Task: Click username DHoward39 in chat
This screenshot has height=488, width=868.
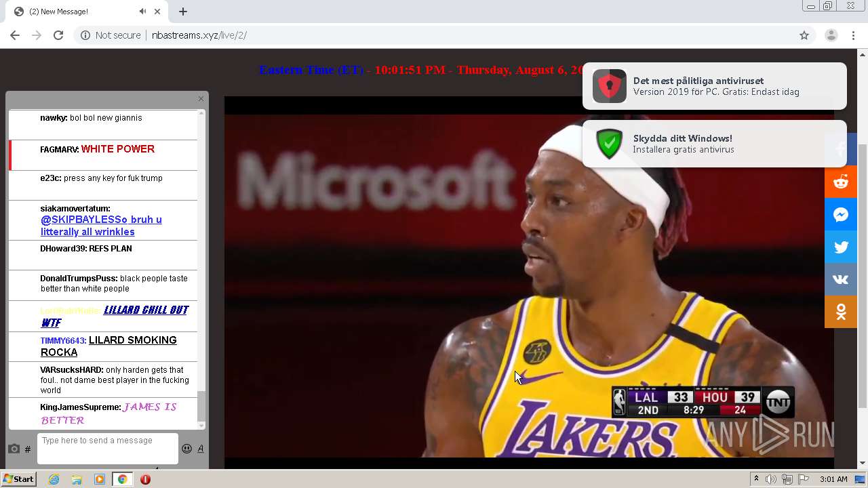Action: (x=63, y=249)
